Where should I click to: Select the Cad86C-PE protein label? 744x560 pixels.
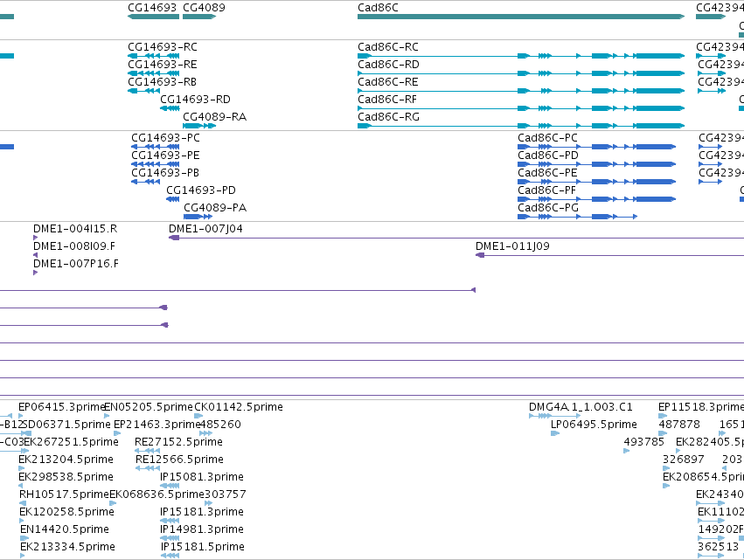point(547,173)
